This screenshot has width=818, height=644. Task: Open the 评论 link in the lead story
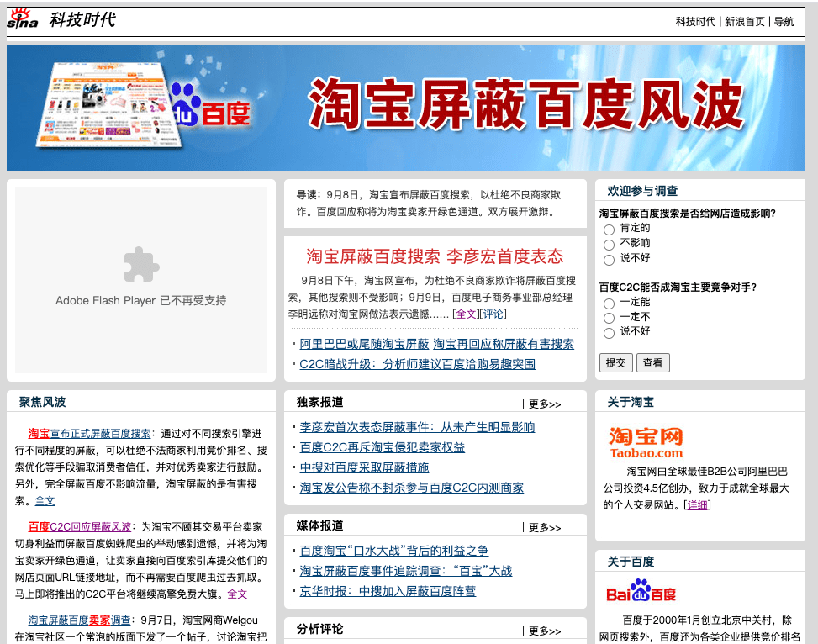[x=493, y=314]
